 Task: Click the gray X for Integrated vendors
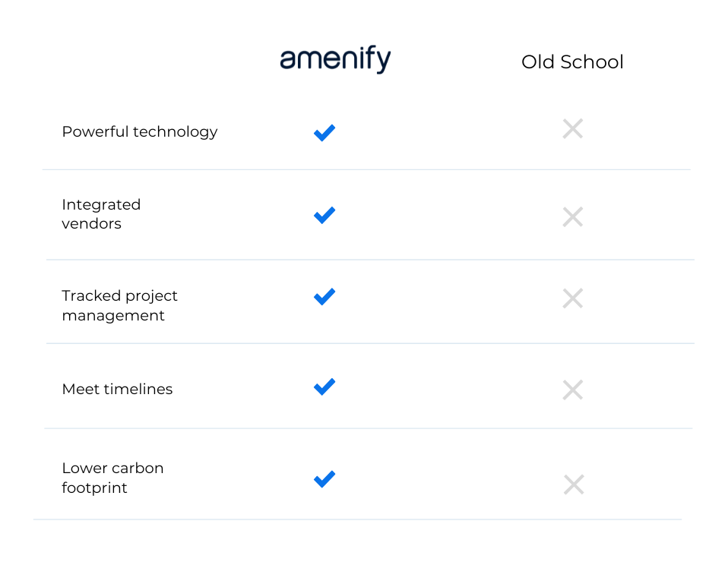(572, 216)
